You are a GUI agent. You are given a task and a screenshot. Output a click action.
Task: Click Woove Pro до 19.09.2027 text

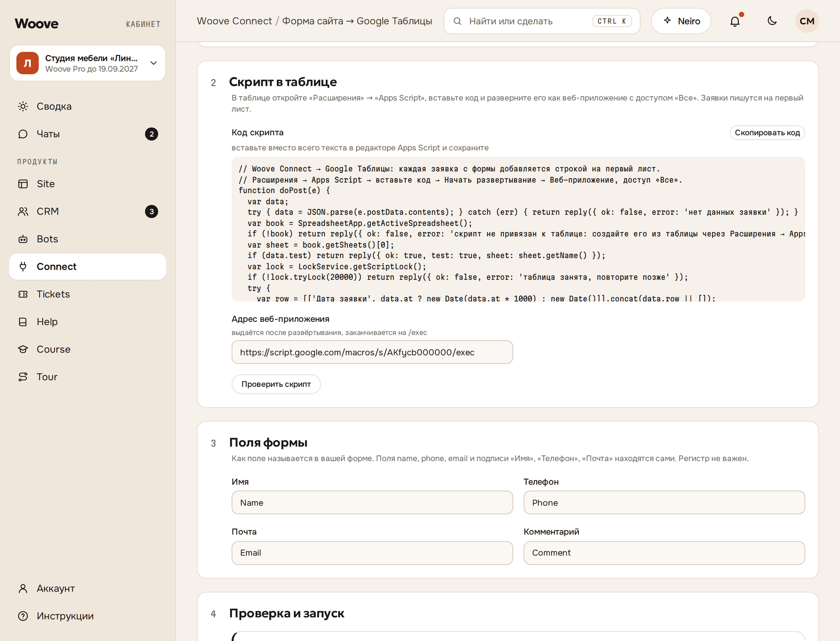click(x=92, y=69)
